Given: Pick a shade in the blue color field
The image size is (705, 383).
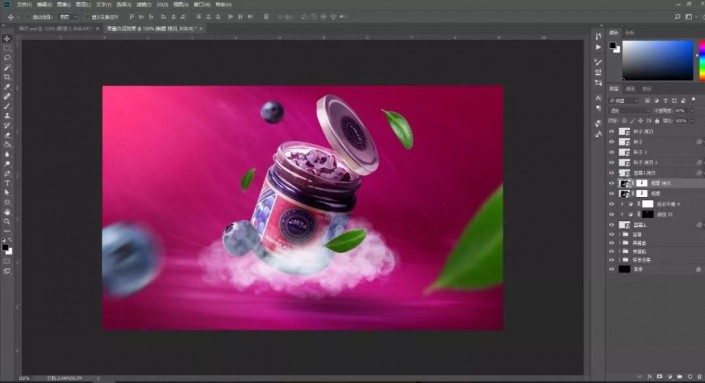Looking at the screenshot, I should [657, 60].
